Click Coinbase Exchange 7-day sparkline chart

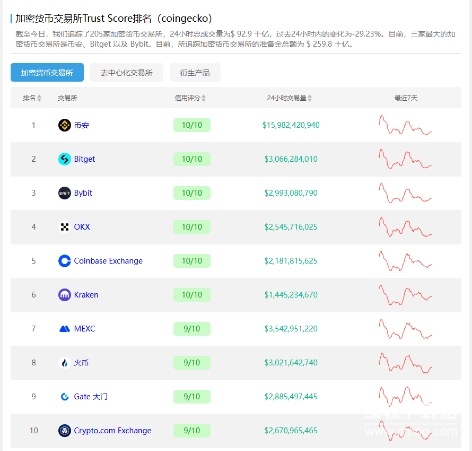(x=405, y=261)
